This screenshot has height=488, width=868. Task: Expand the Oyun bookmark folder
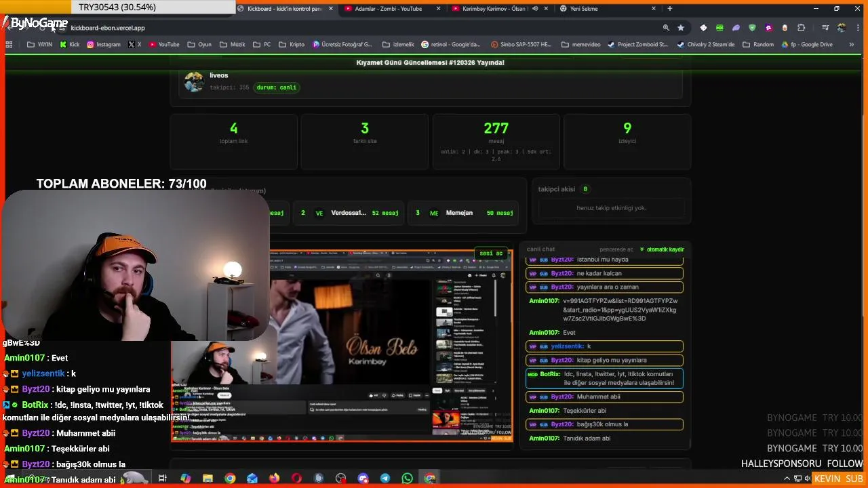(199, 45)
